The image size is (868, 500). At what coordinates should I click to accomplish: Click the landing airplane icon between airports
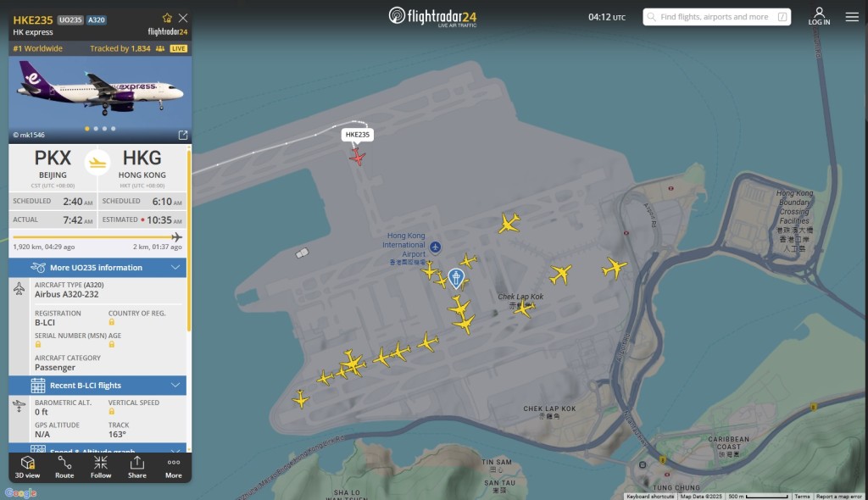97,163
